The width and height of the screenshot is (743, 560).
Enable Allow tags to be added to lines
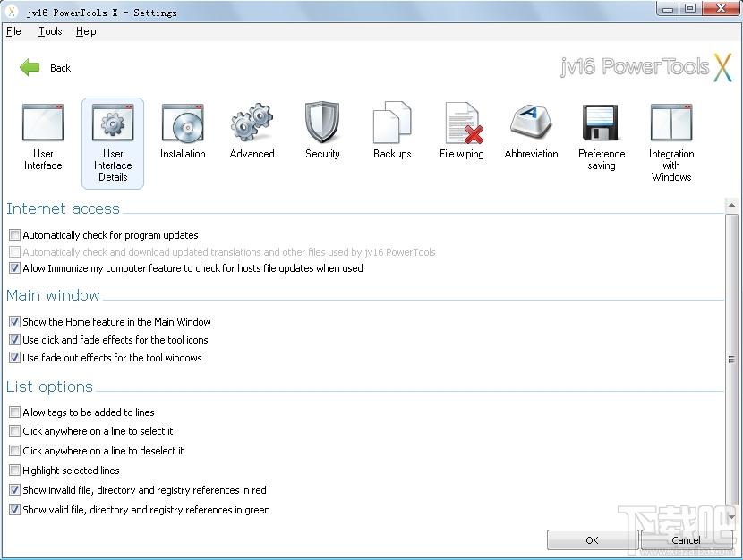coord(14,412)
